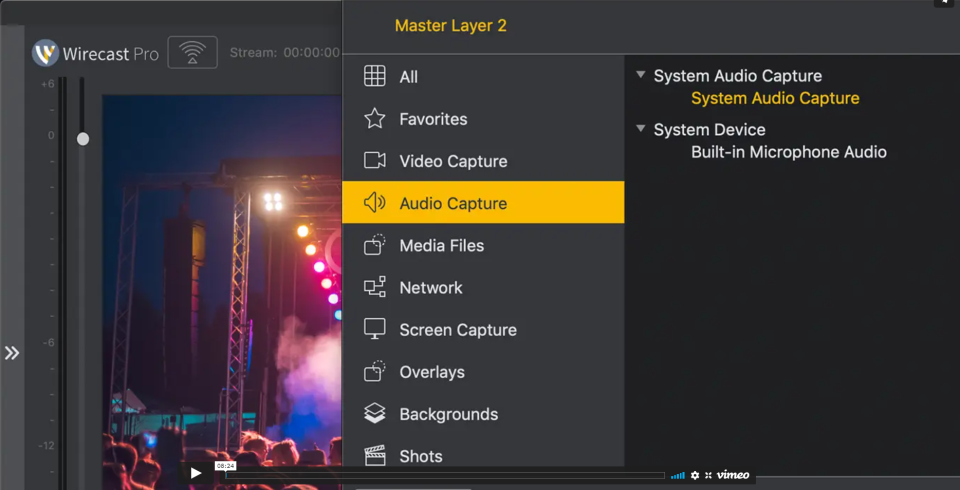The height and width of the screenshot is (490, 960).
Task: Open Vimeo player settings gear
Action: tap(695, 475)
